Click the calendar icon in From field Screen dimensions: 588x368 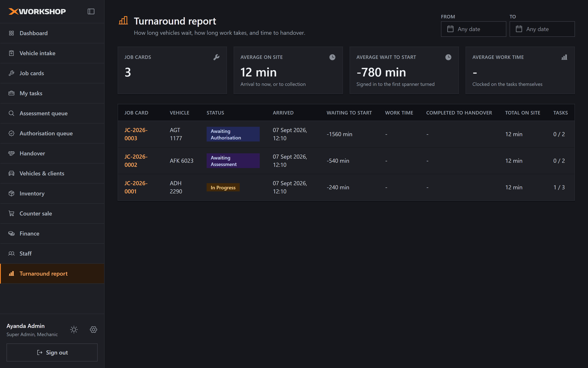click(450, 29)
